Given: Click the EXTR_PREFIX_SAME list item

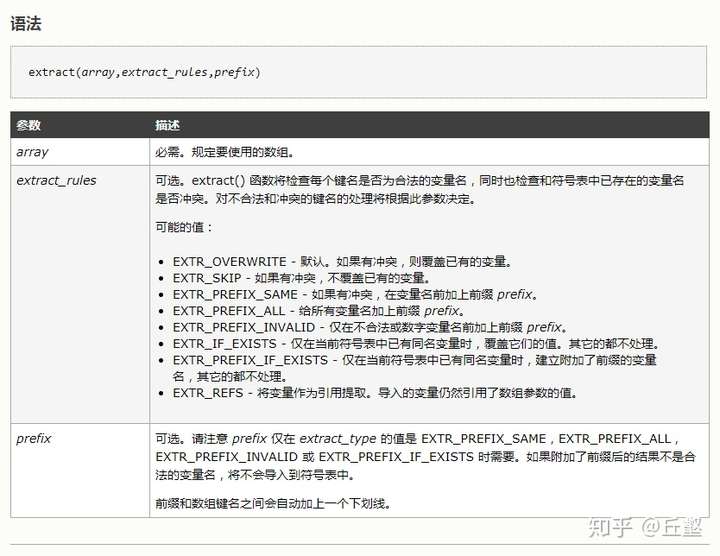Looking at the screenshot, I should pyautogui.click(x=355, y=294).
